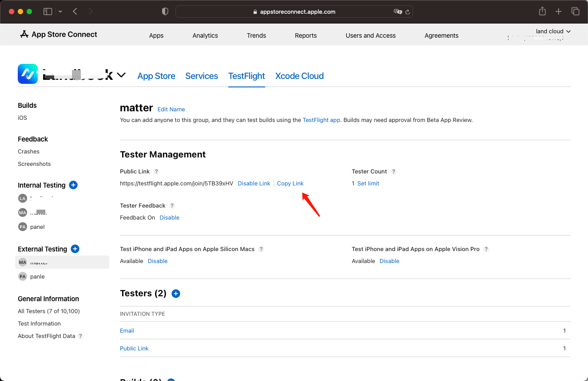Open privacy report shield icon
The image size is (588, 381).
coord(165,12)
